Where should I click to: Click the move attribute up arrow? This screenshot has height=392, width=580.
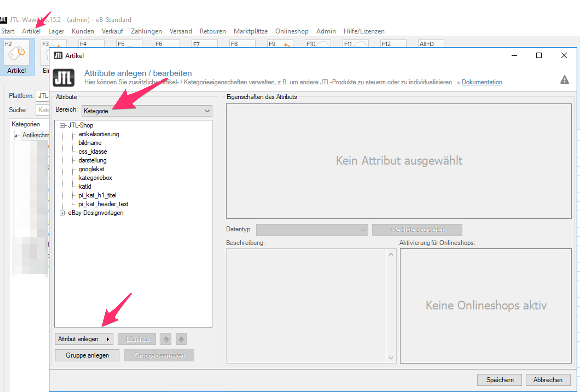click(166, 339)
